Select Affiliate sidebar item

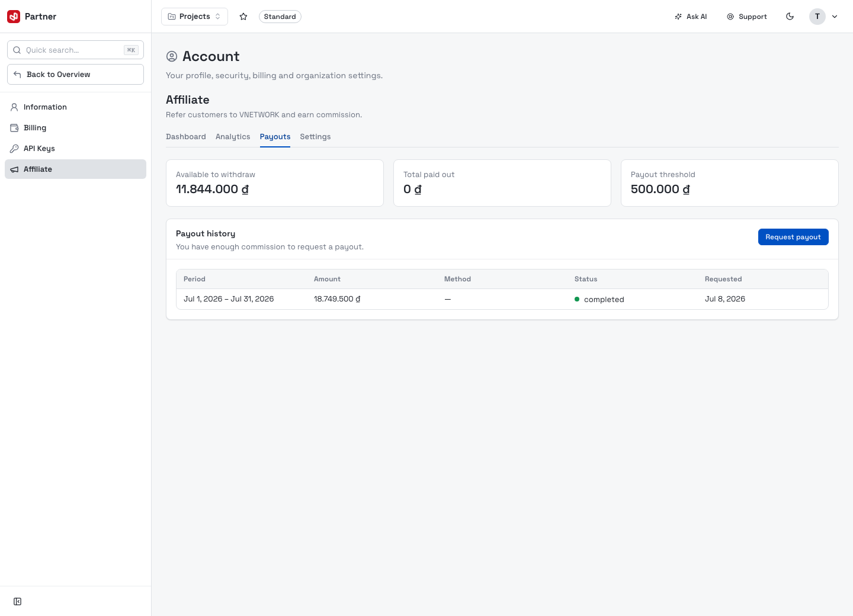(x=75, y=169)
